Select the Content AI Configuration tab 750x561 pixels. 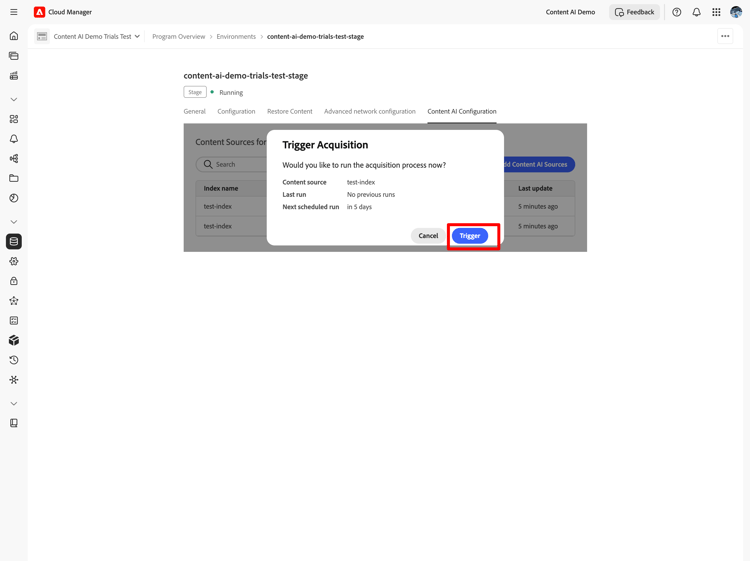tap(462, 111)
